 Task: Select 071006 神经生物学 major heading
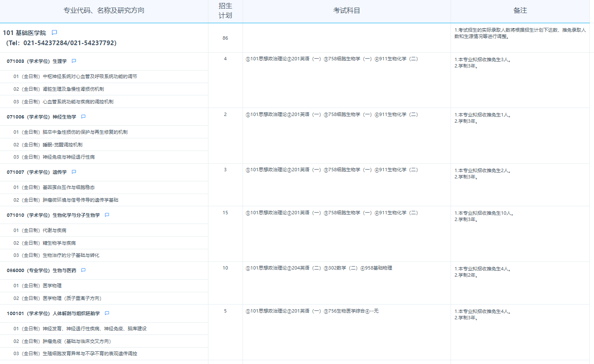click(x=41, y=117)
